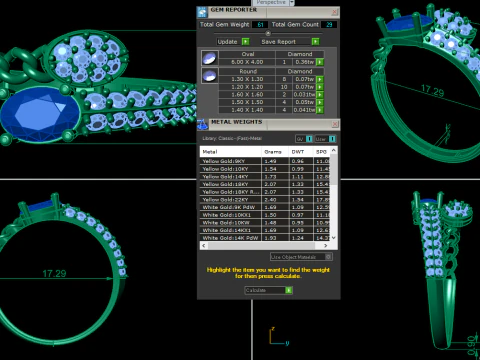Sort by the SPG column header

click(322, 152)
